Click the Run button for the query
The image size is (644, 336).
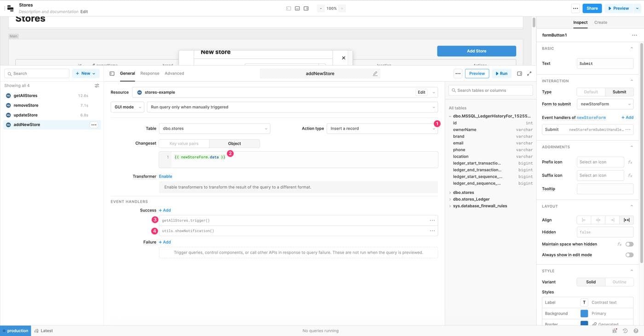click(x=500, y=74)
